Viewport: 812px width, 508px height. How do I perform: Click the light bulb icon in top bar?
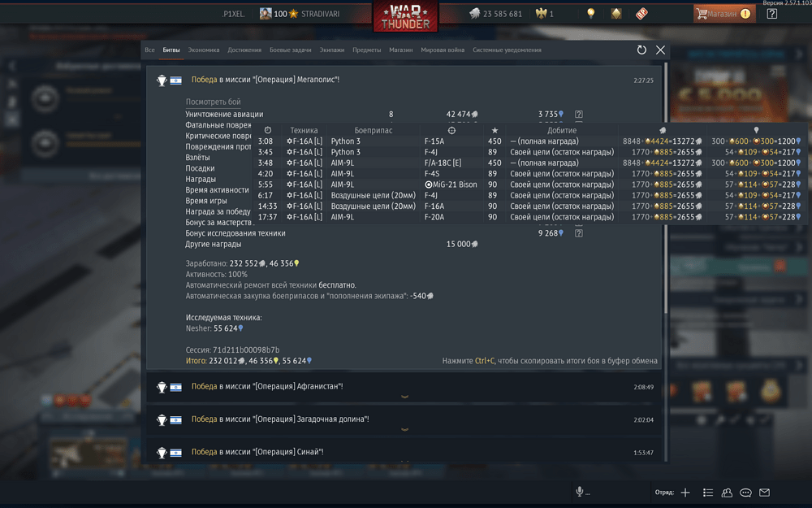coord(591,14)
